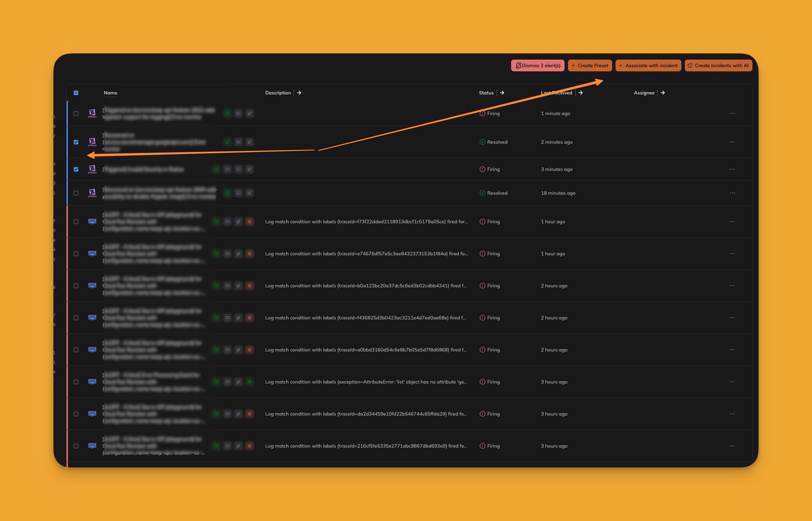Click note edit icon on the 18 minutes ago alert
Screen dimensions: 812x521
click(x=250, y=193)
